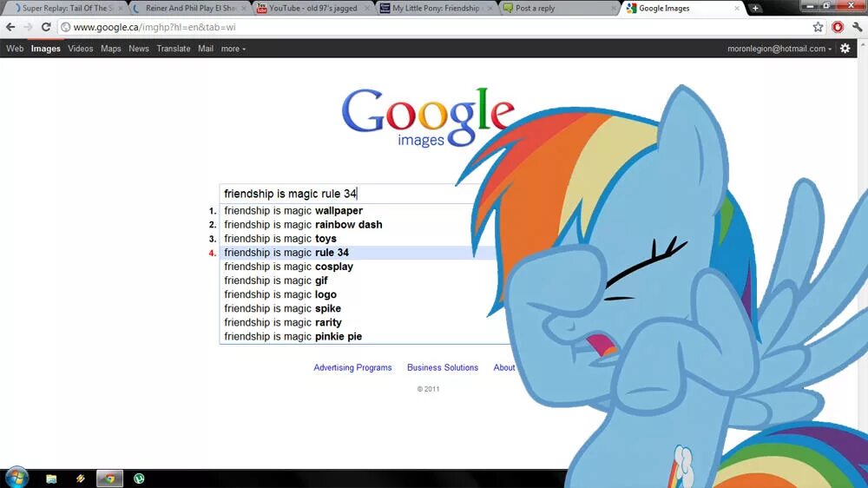The height and width of the screenshot is (488, 868).
Task: Go back with the browser back arrow
Action: pos(10,27)
